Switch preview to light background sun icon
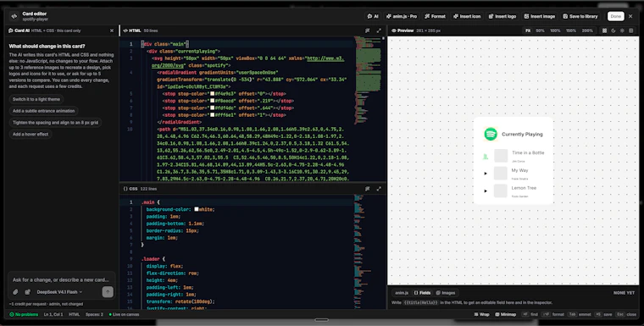 tap(622, 30)
